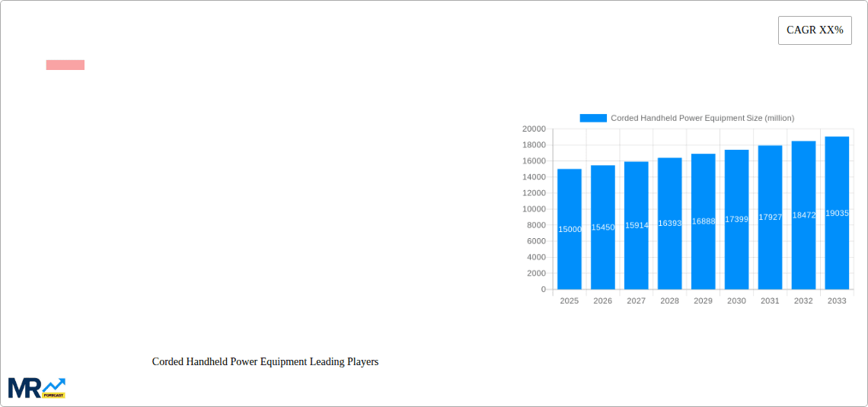The width and height of the screenshot is (868, 407).
Task: Click the 16000 y-axis label
Action: pyautogui.click(x=534, y=161)
